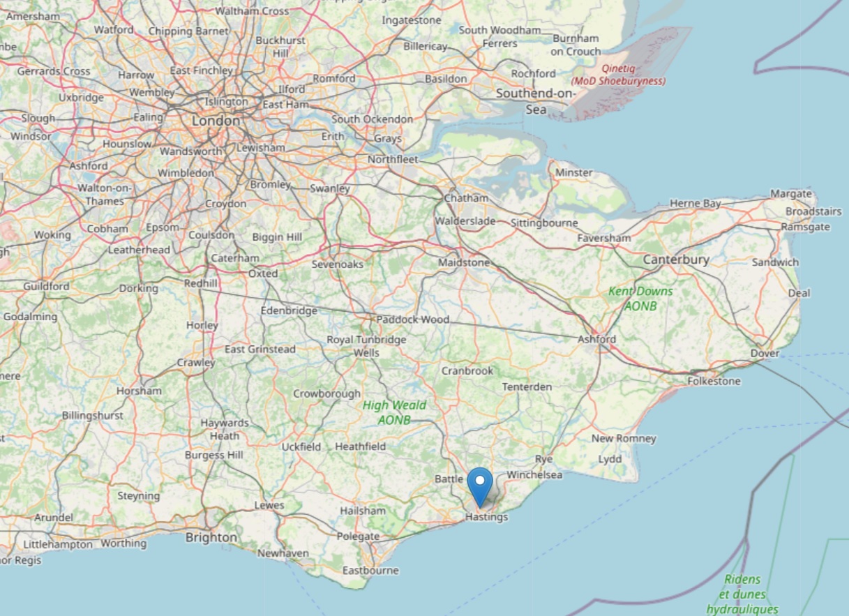Select the London city label
The width and height of the screenshot is (849, 616).
click(216, 121)
